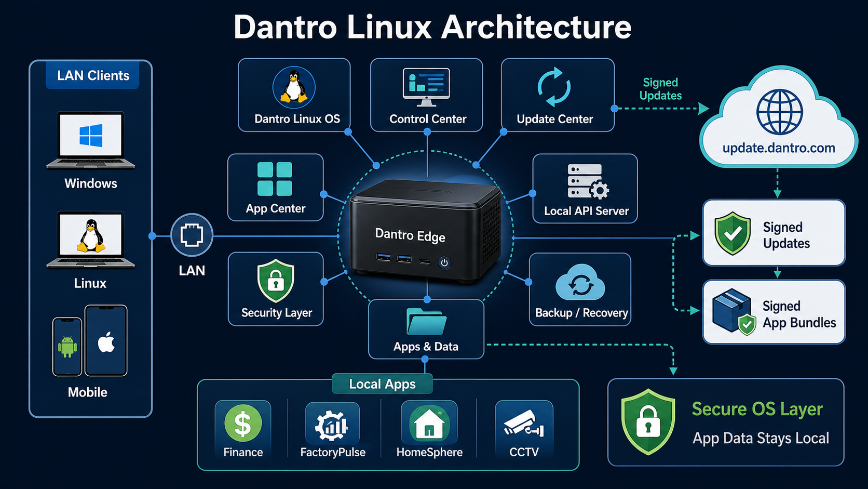This screenshot has height=489, width=868.
Task: Click the Android phone icon
Action: tap(67, 347)
